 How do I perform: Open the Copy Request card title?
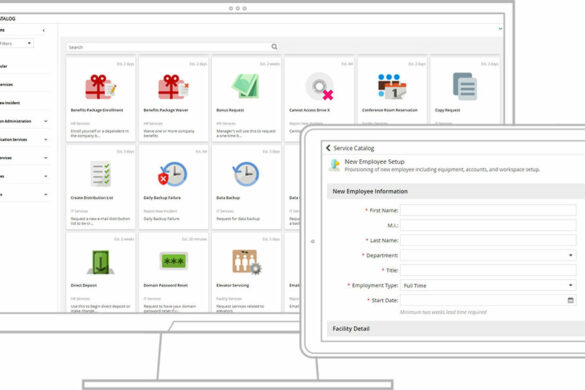447,110
